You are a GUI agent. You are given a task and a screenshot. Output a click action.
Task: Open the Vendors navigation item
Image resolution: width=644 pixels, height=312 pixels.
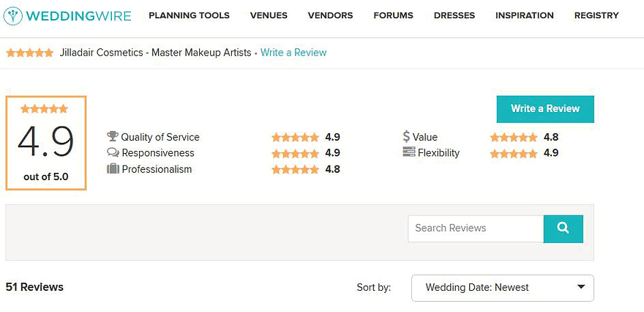[x=330, y=15]
